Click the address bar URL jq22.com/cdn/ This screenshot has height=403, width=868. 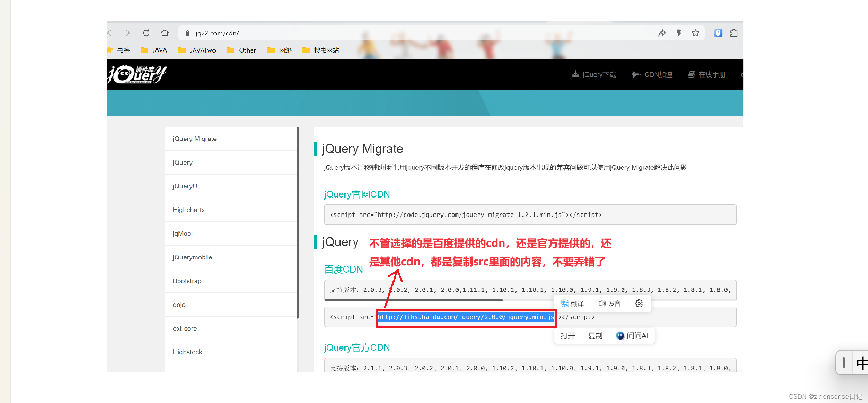coord(217,33)
